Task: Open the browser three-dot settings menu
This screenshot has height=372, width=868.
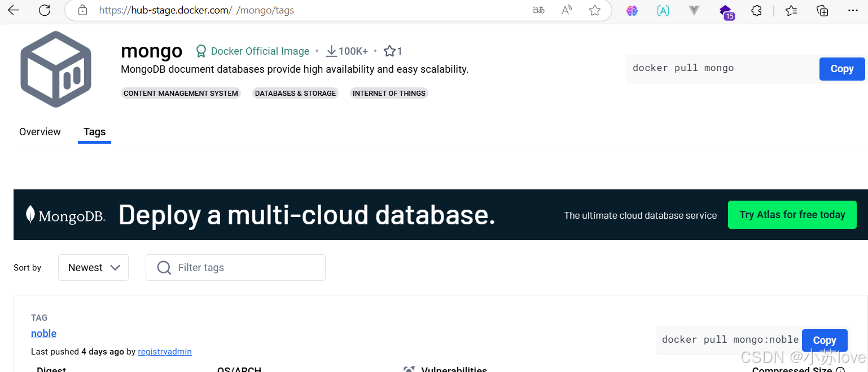Action: tap(853, 10)
